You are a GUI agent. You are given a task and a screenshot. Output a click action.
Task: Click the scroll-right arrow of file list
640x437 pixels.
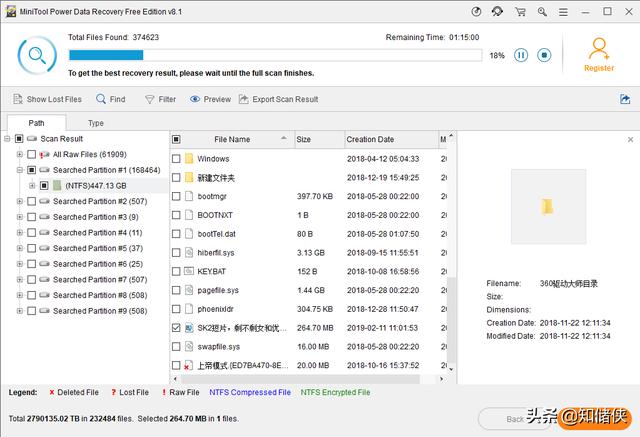[441, 379]
